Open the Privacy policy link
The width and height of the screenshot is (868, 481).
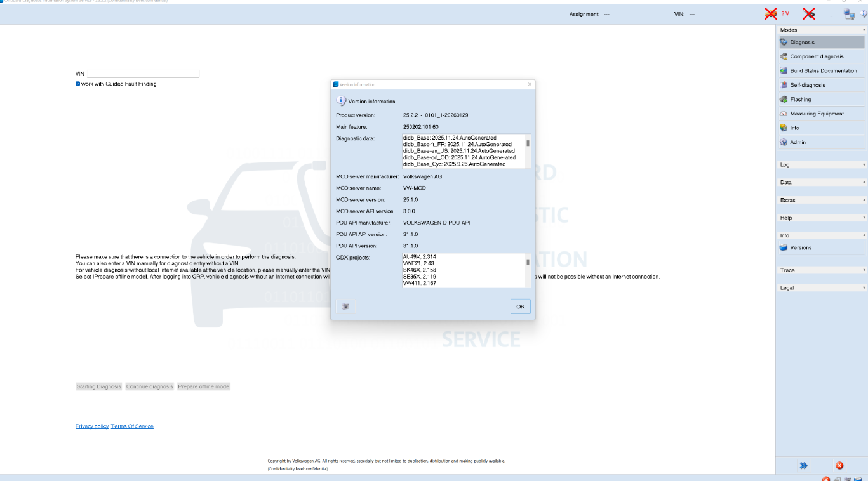(x=91, y=426)
